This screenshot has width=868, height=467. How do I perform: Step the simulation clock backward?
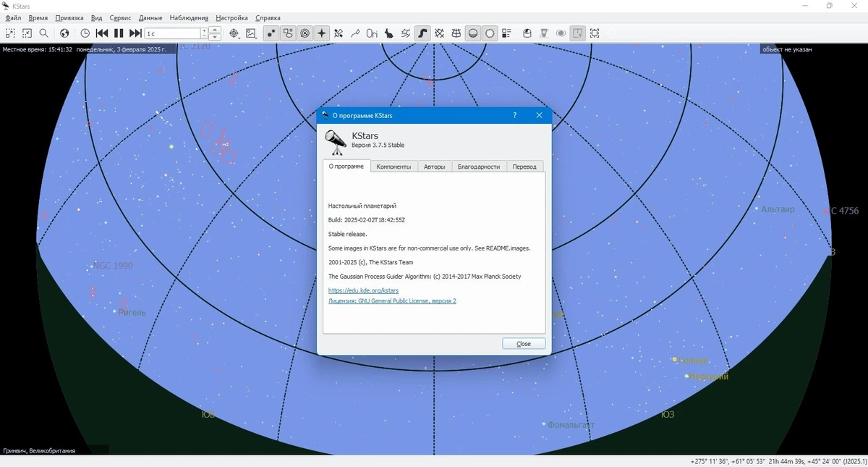102,33
